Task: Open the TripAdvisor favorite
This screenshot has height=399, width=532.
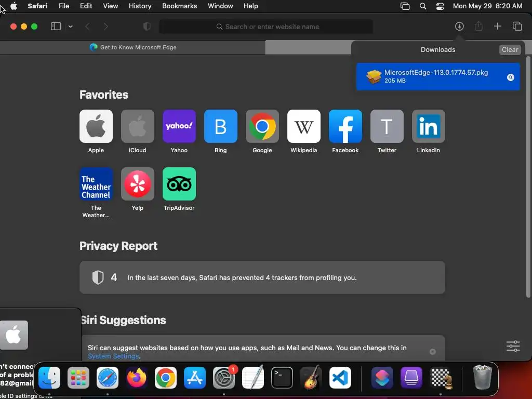Action: tap(179, 184)
